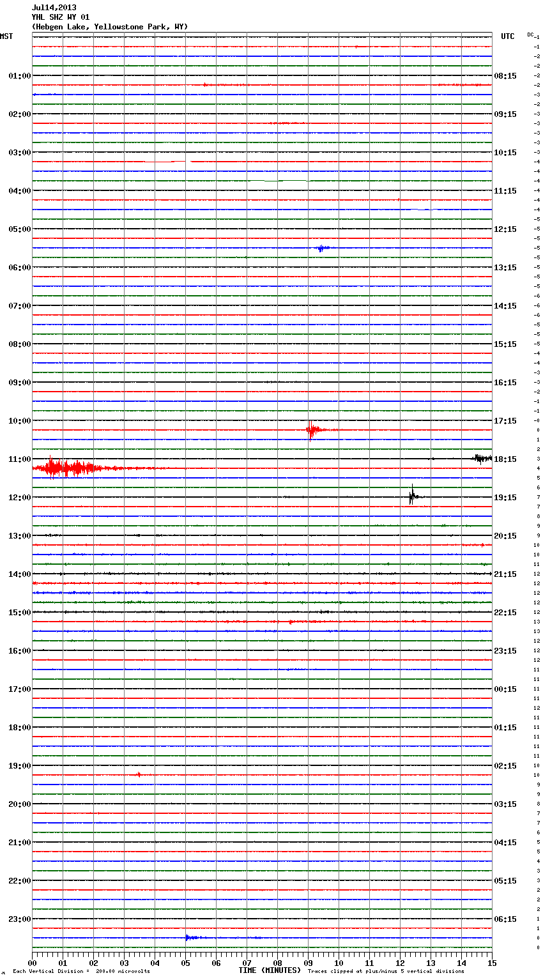Click the minute axis tick label 07
This screenshot has width=543, height=980.
click(x=247, y=963)
